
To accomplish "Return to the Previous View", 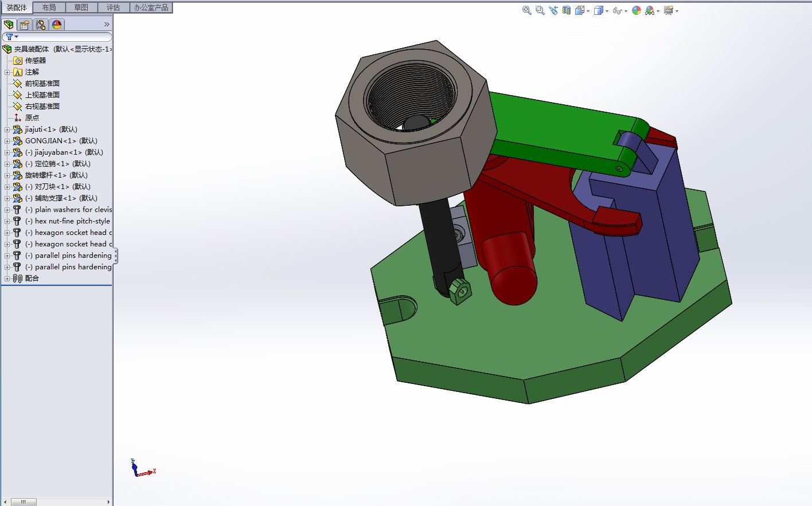I will click(x=553, y=10).
